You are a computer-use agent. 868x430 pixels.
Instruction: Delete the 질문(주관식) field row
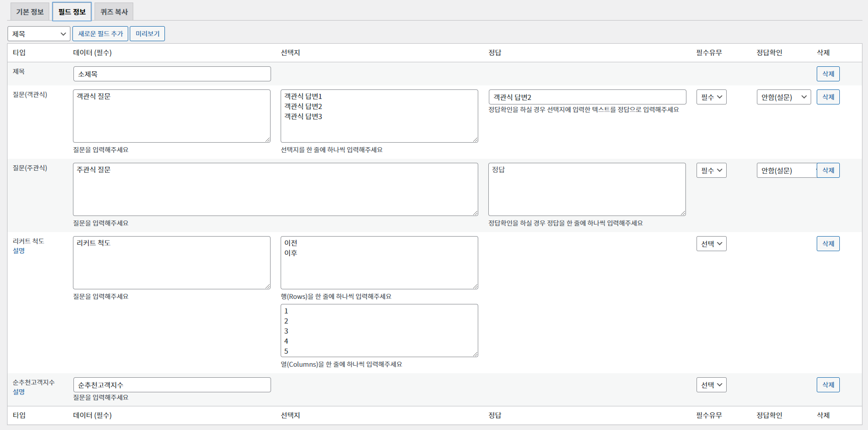(x=828, y=170)
